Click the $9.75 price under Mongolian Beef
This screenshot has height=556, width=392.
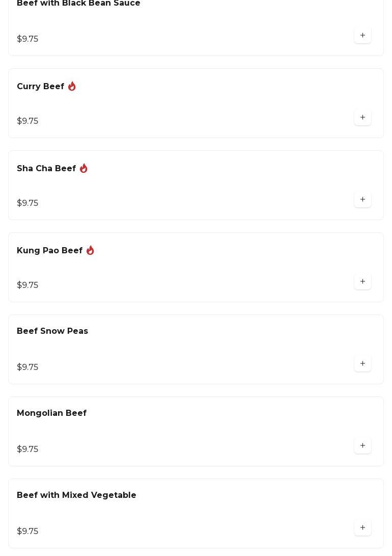(27, 449)
